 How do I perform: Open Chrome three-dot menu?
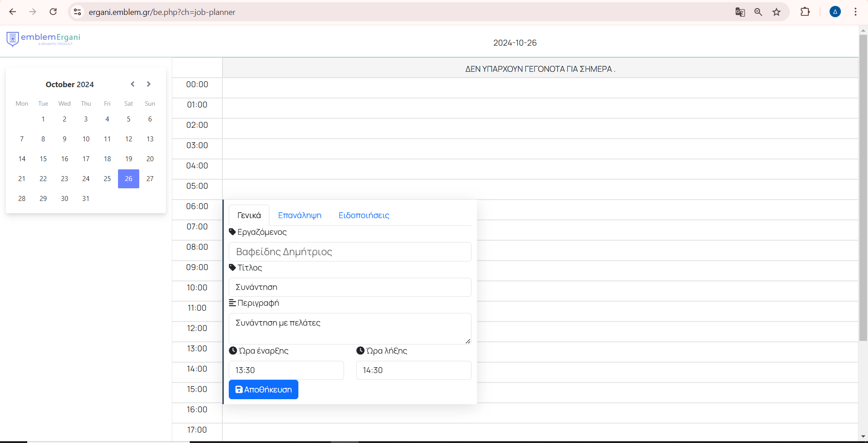(855, 12)
